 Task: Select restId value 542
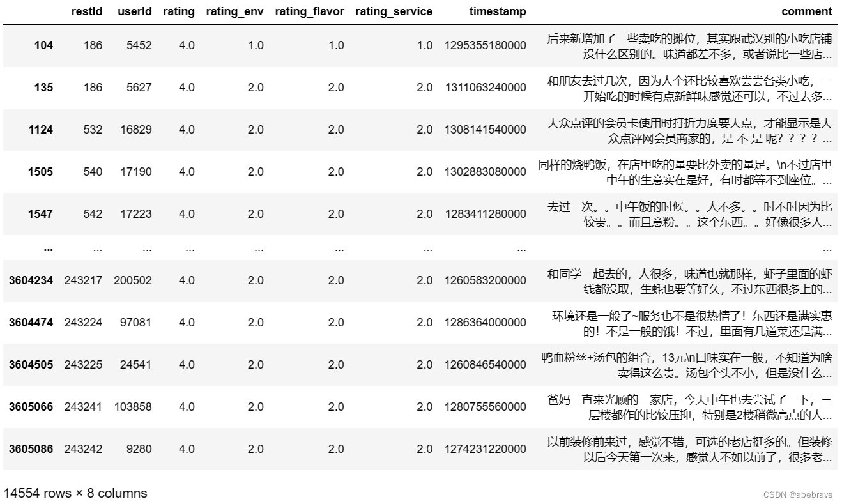tap(93, 214)
